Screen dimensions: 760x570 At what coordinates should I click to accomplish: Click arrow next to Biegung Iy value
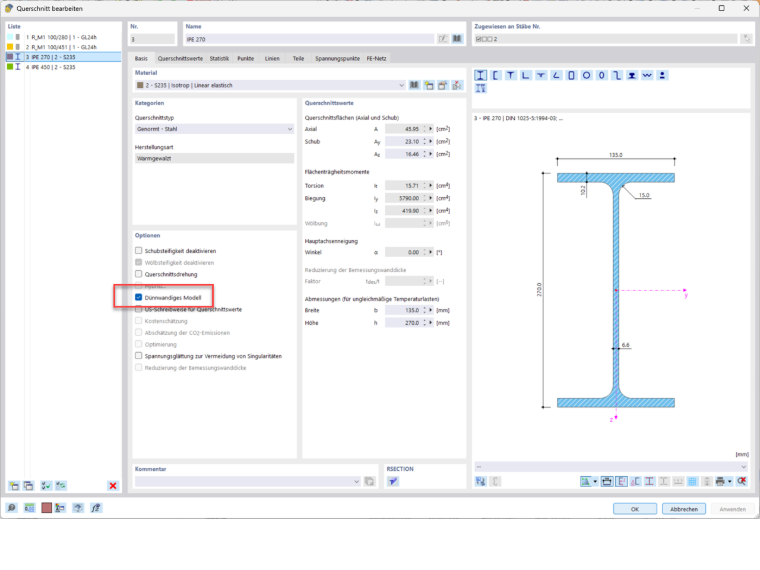click(430, 198)
